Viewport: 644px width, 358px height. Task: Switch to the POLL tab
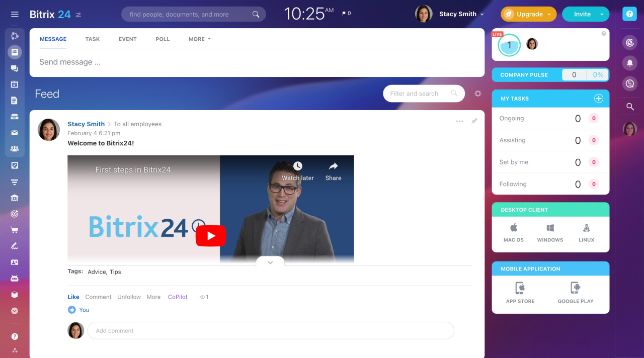tap(163, 39)
